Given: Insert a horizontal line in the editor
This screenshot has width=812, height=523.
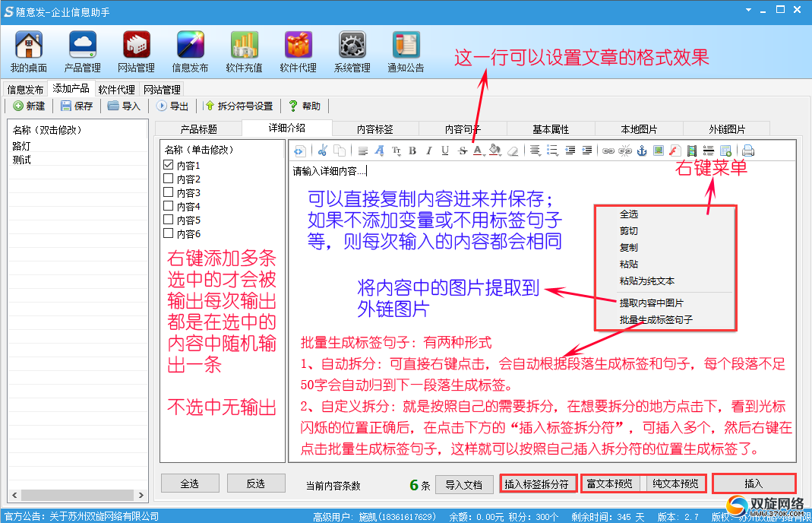Looking at the screenshot, I should coord(709,151).
